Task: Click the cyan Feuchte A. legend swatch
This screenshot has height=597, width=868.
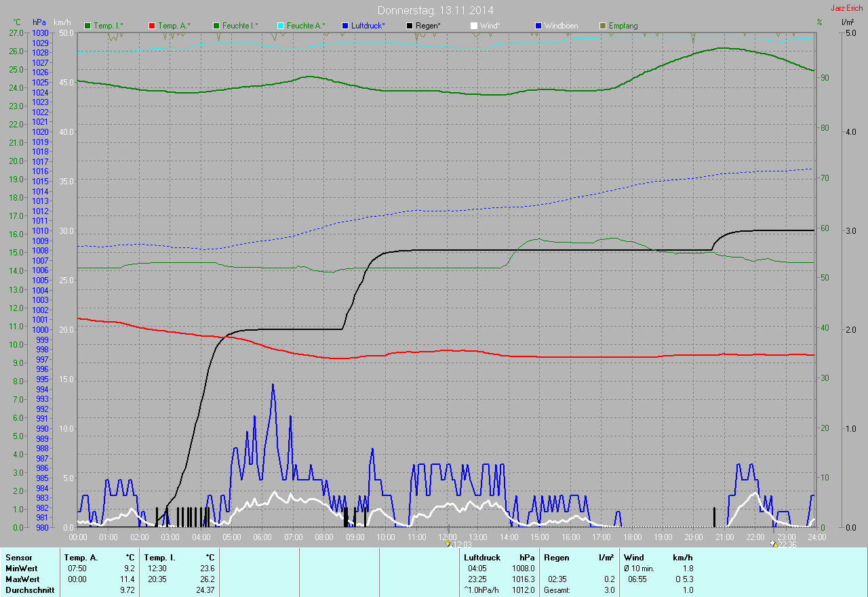Action: tap(280, 26)
